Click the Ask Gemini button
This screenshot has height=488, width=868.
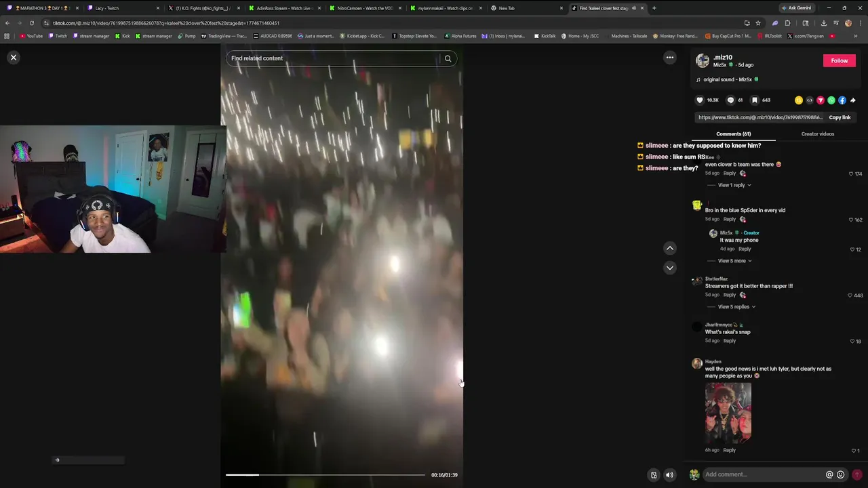point(797,8)
